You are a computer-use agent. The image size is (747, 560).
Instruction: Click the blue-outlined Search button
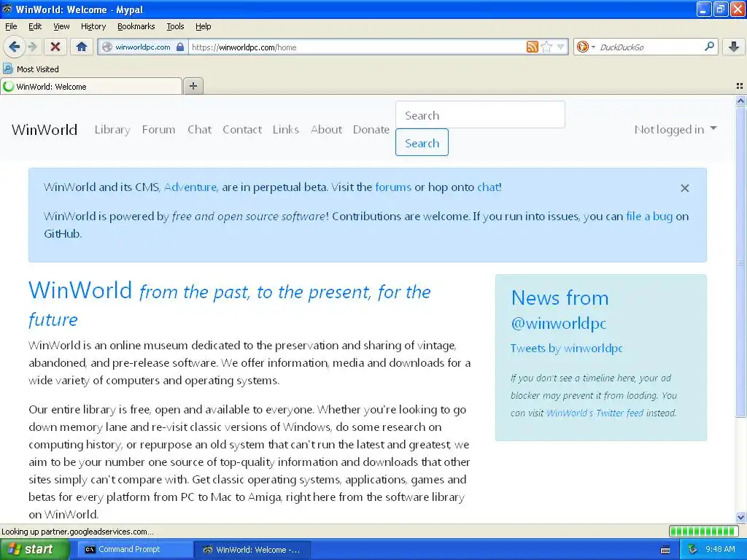click(422, 142)
